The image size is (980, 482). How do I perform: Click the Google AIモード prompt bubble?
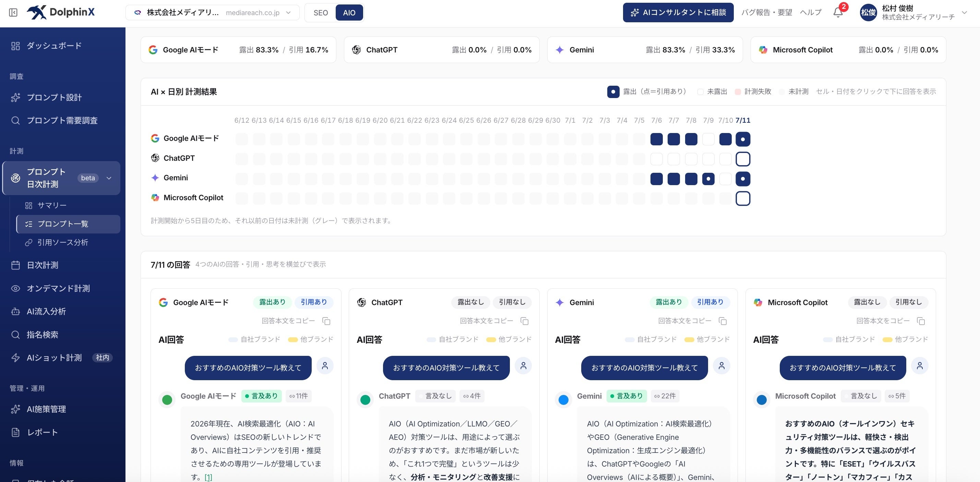click(x=248, y=368)
